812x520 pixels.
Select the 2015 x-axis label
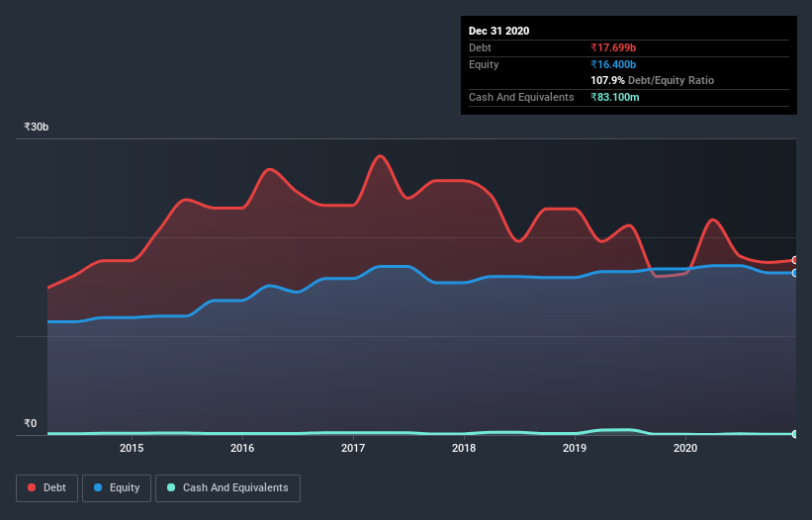(132, 448)
